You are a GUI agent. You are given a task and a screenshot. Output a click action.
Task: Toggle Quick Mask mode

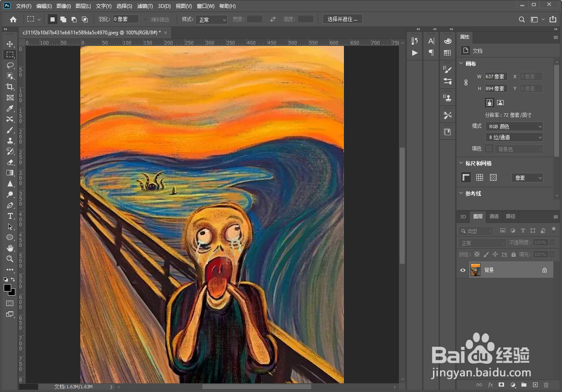point(10,304)
